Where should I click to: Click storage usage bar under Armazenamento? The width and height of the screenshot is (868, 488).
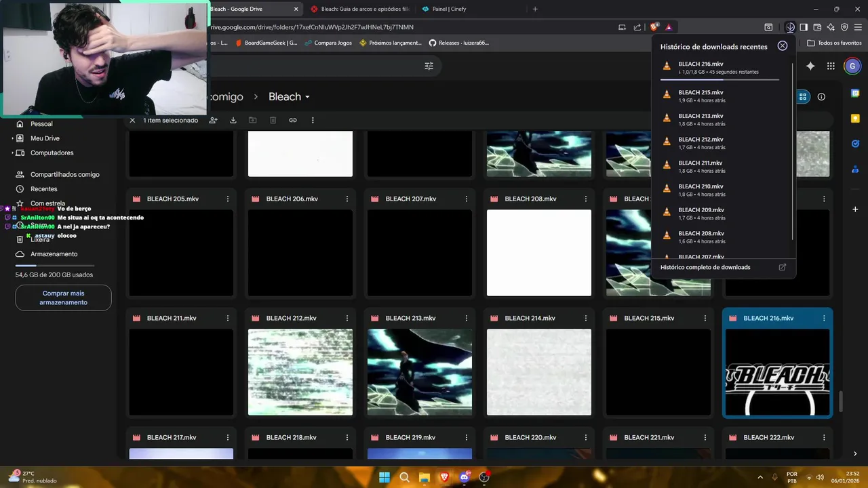click(55, 266)
